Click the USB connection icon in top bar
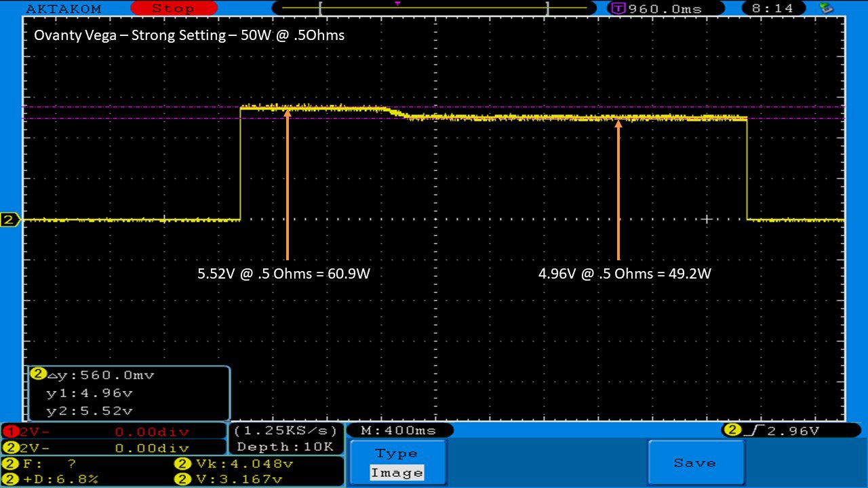The height and width of the screenshot is (488, 868). tap(826, 8)
